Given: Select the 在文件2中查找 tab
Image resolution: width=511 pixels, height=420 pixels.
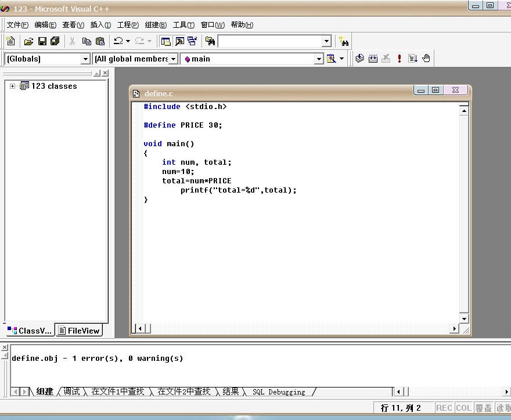Looking at the screenshot, I should [184, 392].
